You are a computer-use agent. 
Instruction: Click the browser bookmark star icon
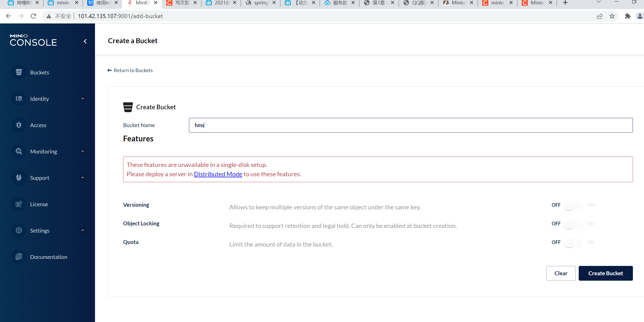coord(612,16)
